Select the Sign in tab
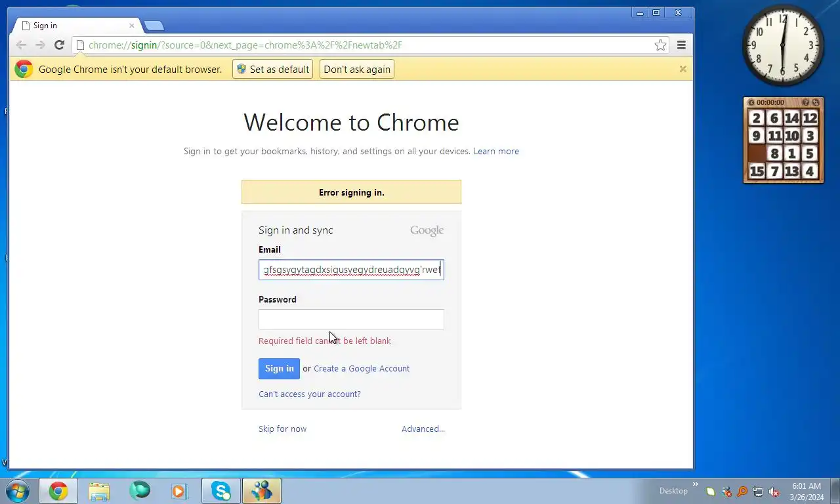The height and width of the screenshot is (504, 840). pos(77,26)
